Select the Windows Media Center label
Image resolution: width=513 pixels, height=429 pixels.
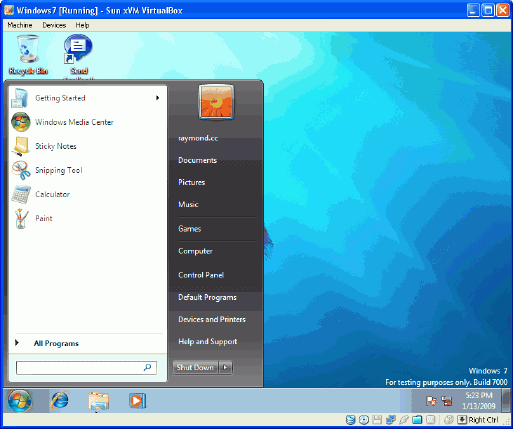75,122
